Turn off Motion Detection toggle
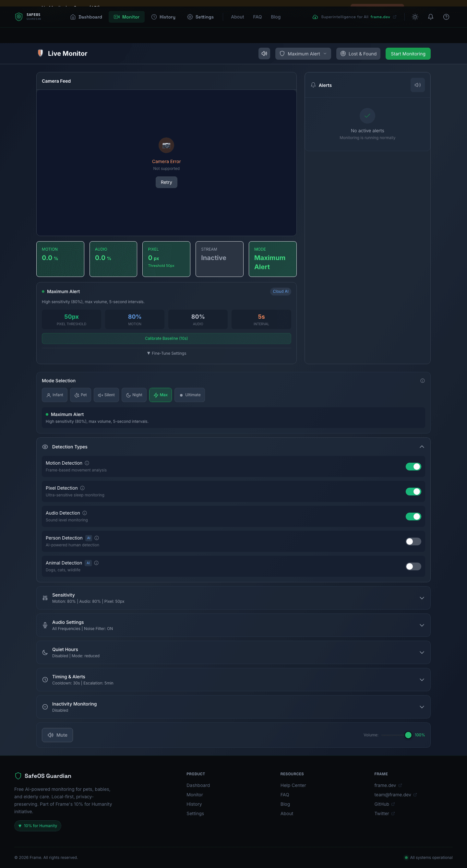 [413, 466]
